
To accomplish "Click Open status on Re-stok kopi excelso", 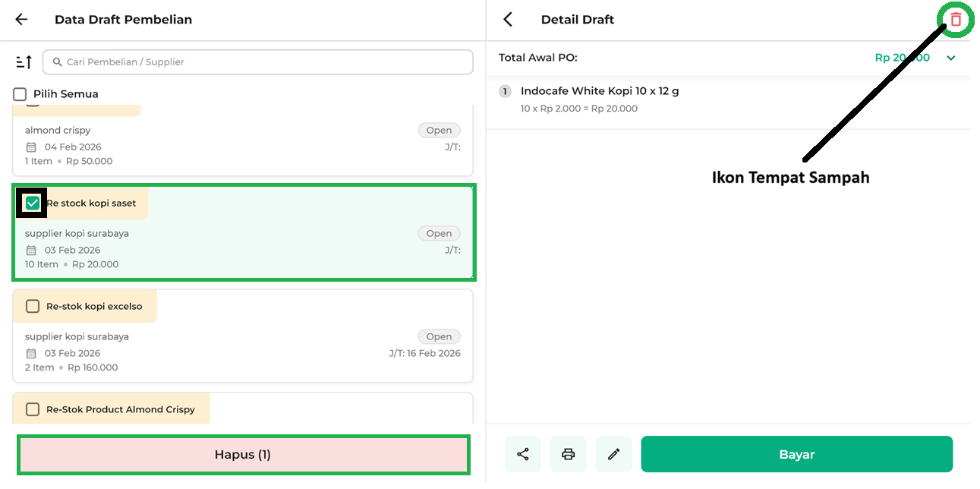I will (439, 336).
